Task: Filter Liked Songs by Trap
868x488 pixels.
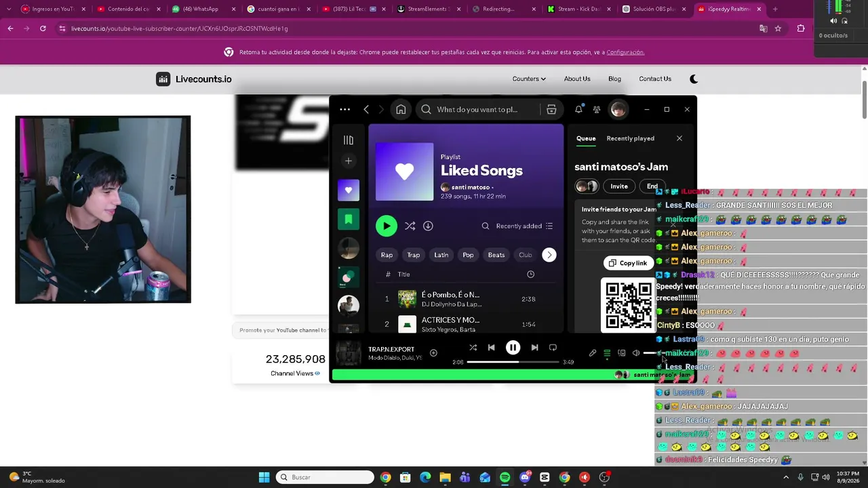Action: (413, 255)
